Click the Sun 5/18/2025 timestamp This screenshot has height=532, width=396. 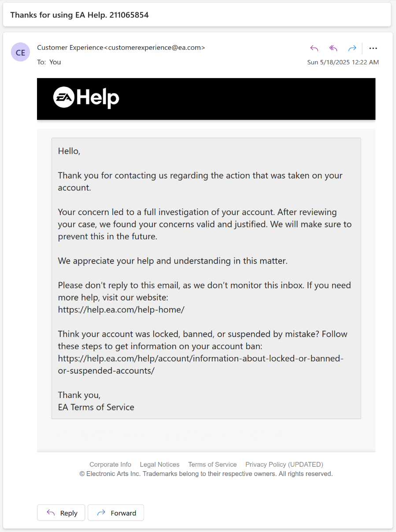[343, 62]
